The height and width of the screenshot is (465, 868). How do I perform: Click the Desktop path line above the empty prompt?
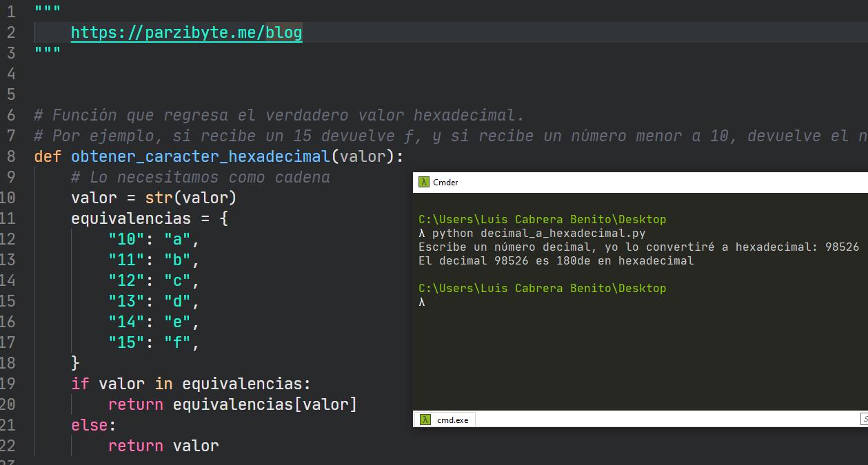click(542, 289)
